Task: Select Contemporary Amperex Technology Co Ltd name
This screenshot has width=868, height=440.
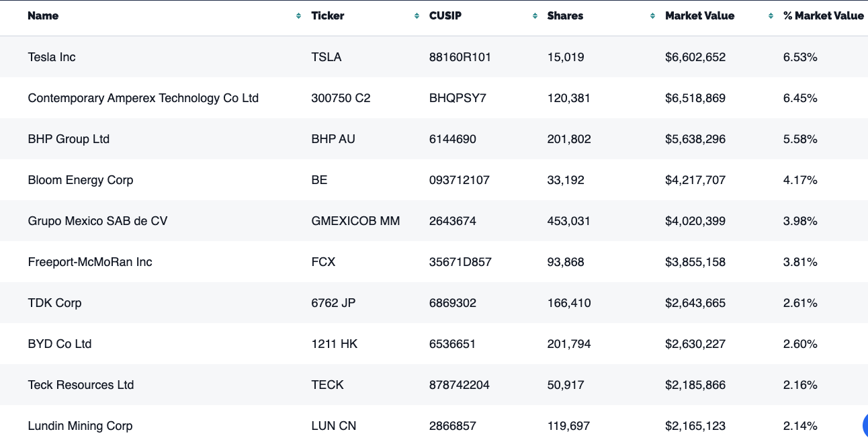Action: click(x=143, y=98)
